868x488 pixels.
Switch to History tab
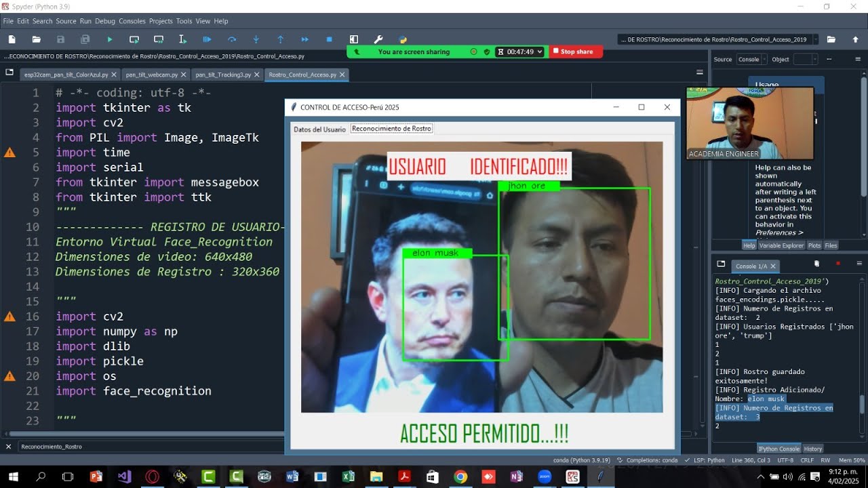point(812,449)
